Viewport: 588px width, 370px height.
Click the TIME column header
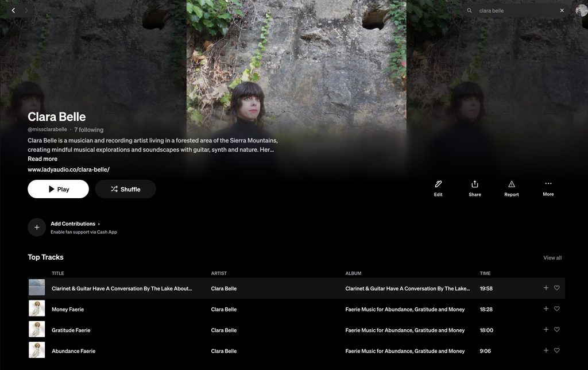point(485,273)
